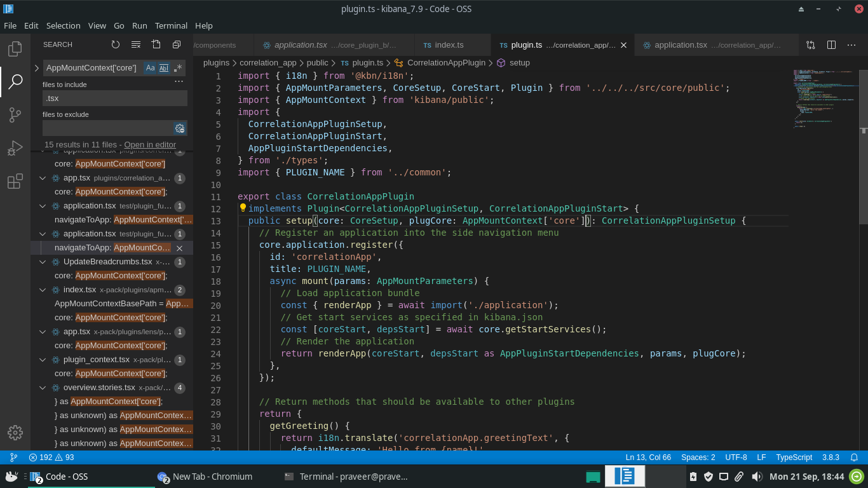The image size is (868, 488).
Task: Switch to the index.ts tab
Action: (x=449, y=45)
